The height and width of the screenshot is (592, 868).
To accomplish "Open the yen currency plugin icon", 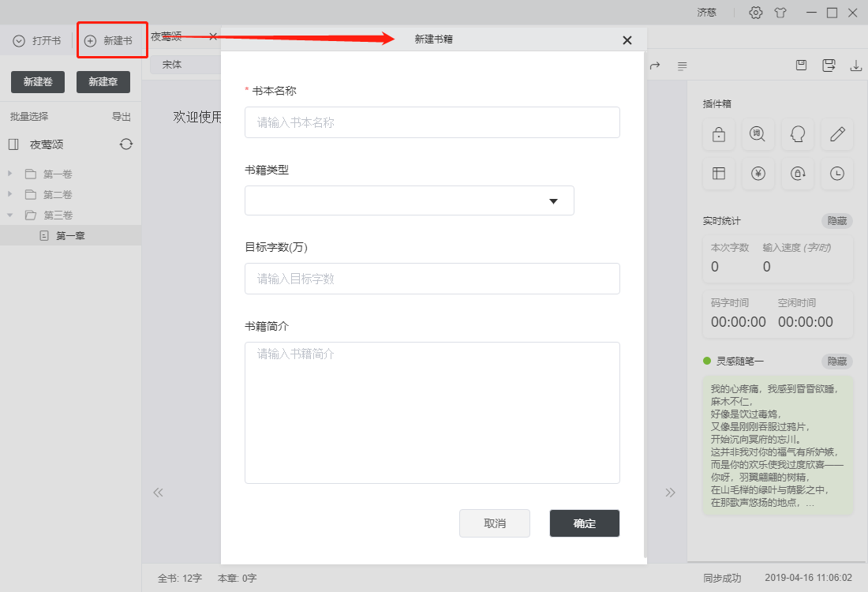I will tap(758, 174).
